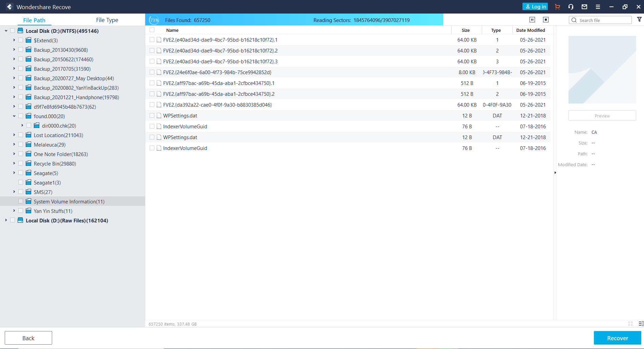The image size is (644, 349).
Task: Select Backup_20201221_Handphone(19798) folder
Action: (77, 97)
